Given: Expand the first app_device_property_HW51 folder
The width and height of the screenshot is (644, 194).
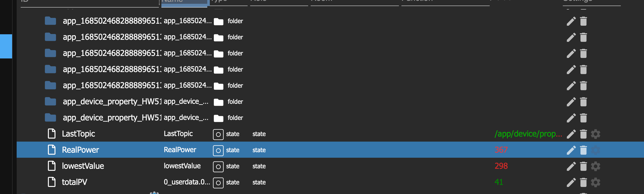Looking at the screenshot, I should [x=50, y=102].
